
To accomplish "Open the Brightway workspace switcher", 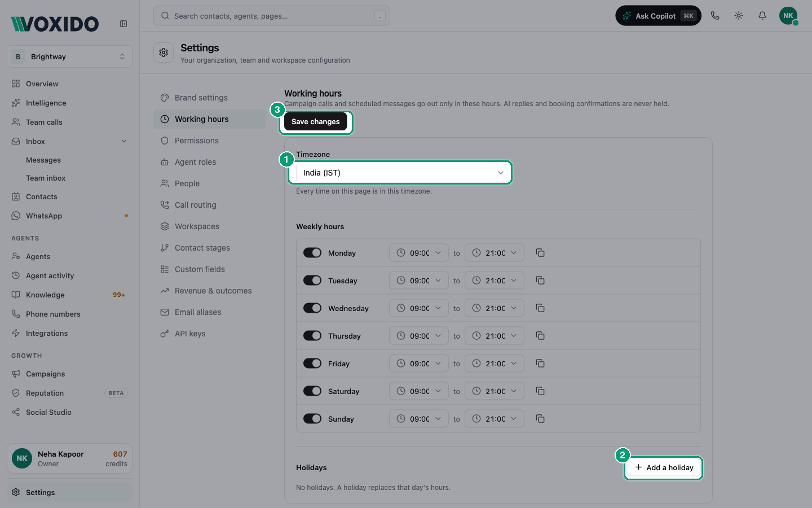I will [x=70, y=56].
